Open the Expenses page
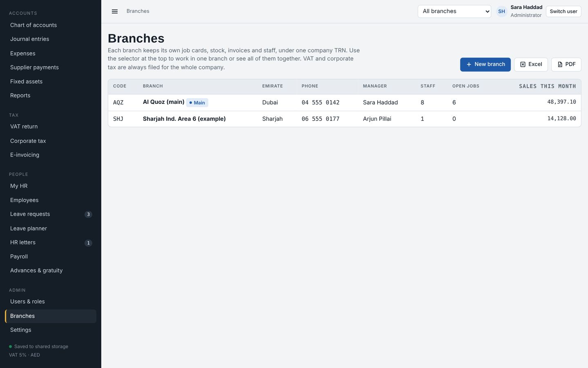This screenshot has width=588, height=368. pos(51,54)
